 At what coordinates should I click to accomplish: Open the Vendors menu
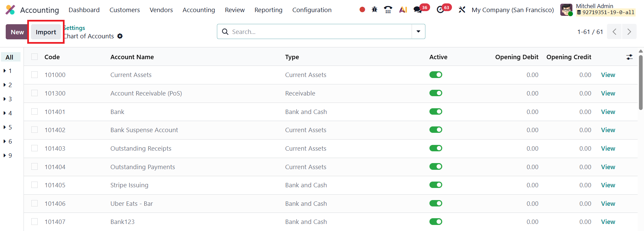[x=161, y=10]
